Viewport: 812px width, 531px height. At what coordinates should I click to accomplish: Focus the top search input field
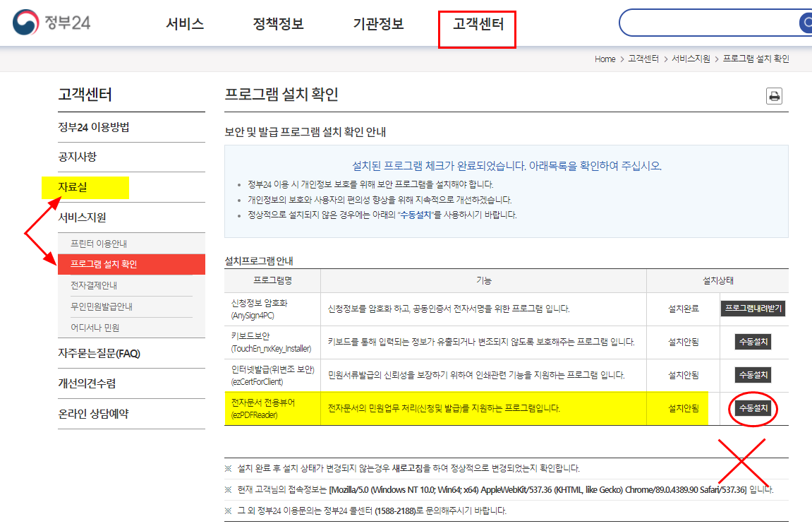(710, 23)
